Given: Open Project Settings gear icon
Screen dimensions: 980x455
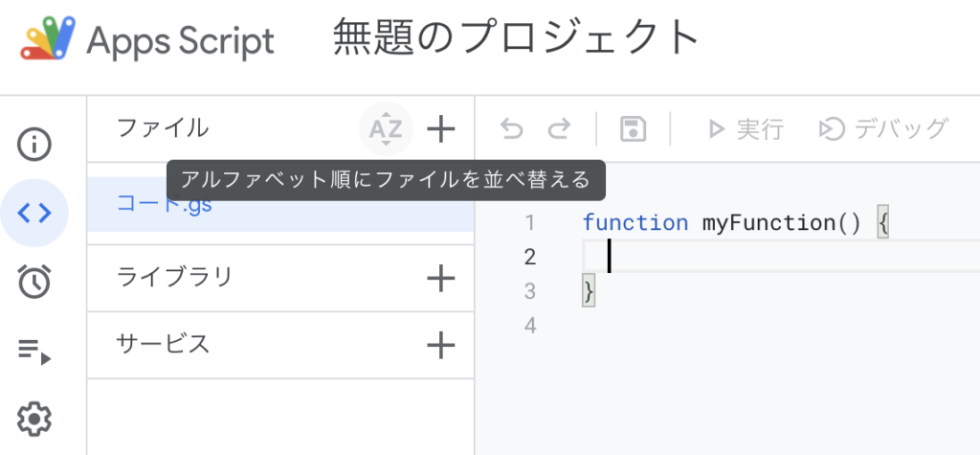Looking at the screenshot, I should [x=33, y=418].
